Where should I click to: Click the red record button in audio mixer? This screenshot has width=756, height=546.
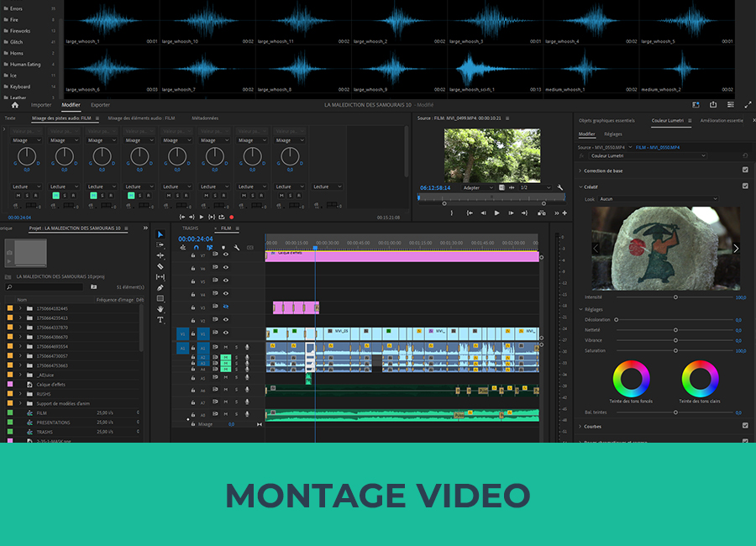tap(232, 217)
